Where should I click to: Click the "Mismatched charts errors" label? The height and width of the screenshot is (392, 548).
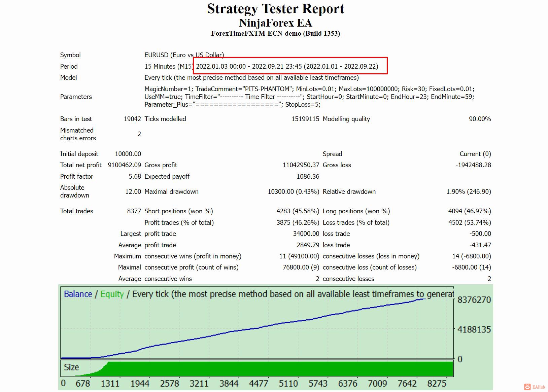(78, 134)
